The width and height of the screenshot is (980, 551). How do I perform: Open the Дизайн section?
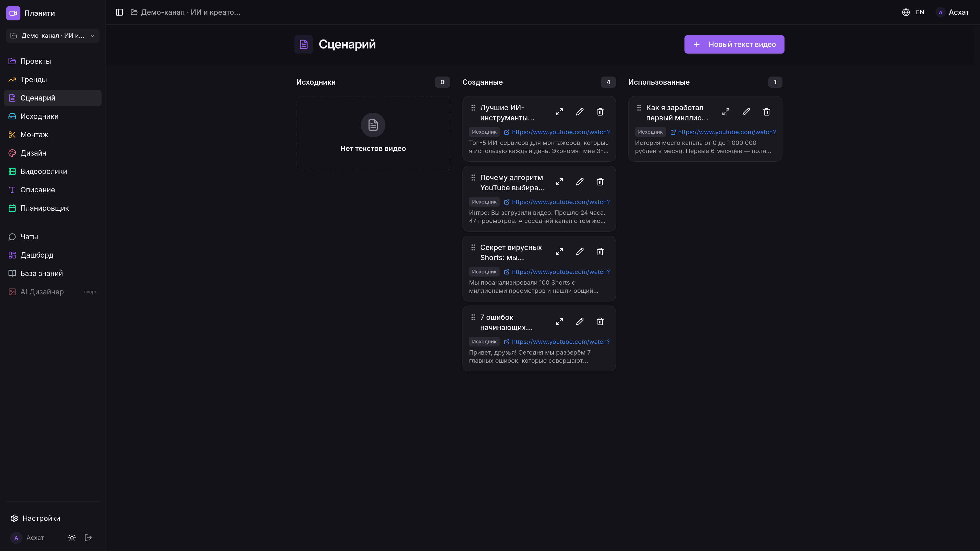53,153
